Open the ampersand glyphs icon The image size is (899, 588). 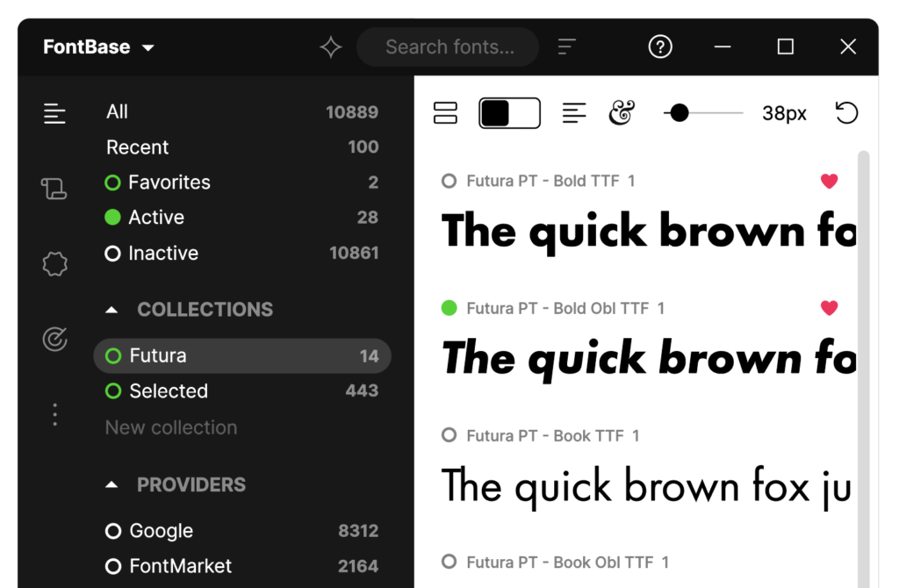point(622,113)
